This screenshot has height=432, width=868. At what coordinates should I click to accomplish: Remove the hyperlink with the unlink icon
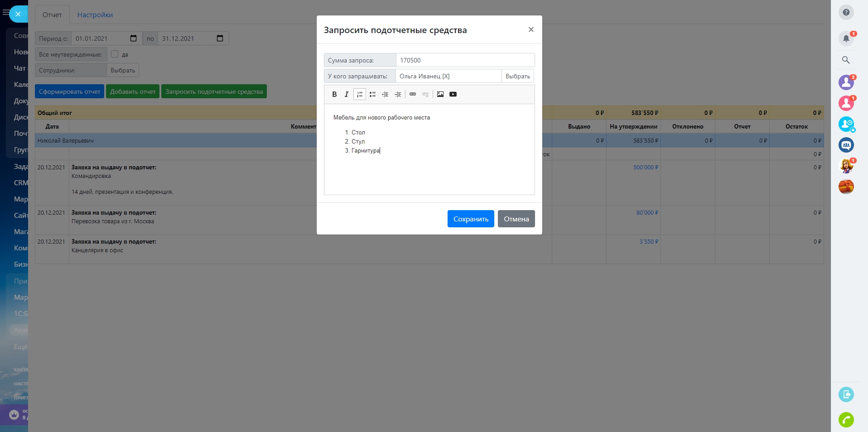425,94
